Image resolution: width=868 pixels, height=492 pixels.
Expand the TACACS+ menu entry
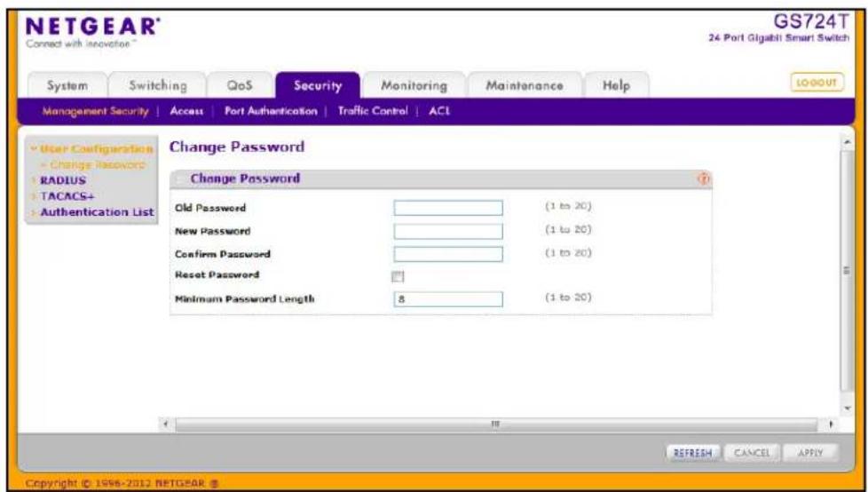click(x=67, y=196)
